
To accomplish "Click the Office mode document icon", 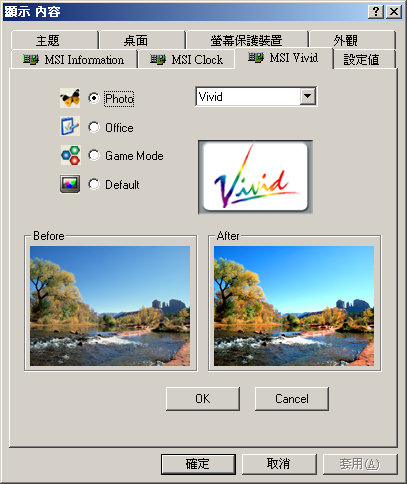I will (x=70, y=126).
